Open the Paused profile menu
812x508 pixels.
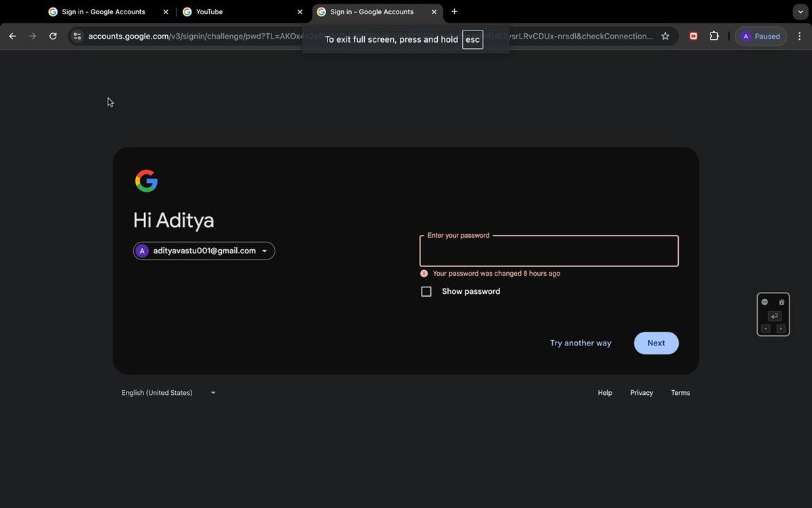pyautogui.click(x=761, y=36)
